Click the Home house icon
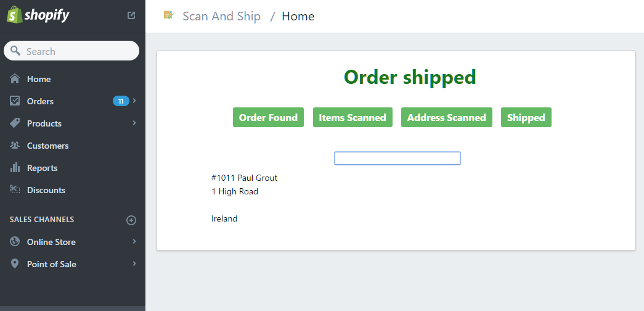This screenshot has height=311, width=644. click(15, 78)
